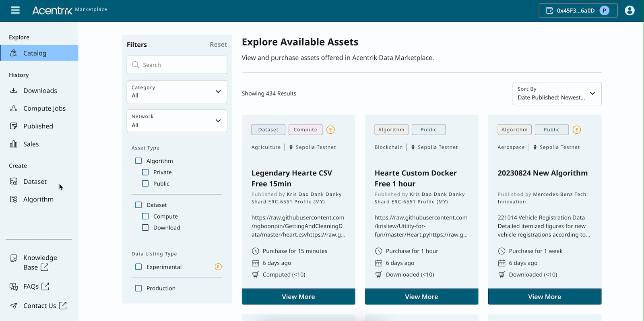The height and width of the screenshot is (321, 644).
Task: Click View More on Hearte Custom Docker
Action: tap(421, 297)
